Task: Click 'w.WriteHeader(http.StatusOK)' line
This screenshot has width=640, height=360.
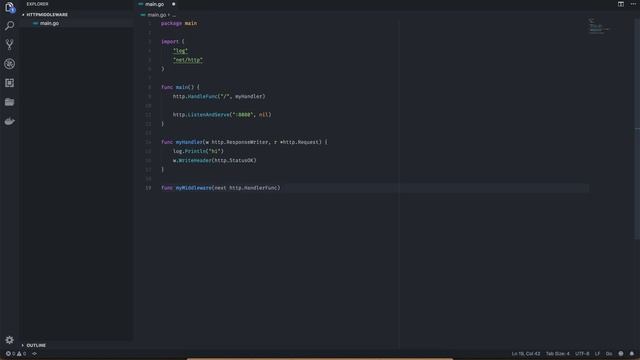Action: (214, 160)
